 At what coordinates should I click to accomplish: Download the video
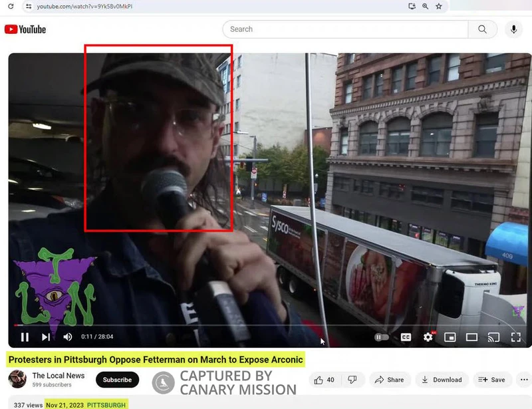tap(442, 380)
